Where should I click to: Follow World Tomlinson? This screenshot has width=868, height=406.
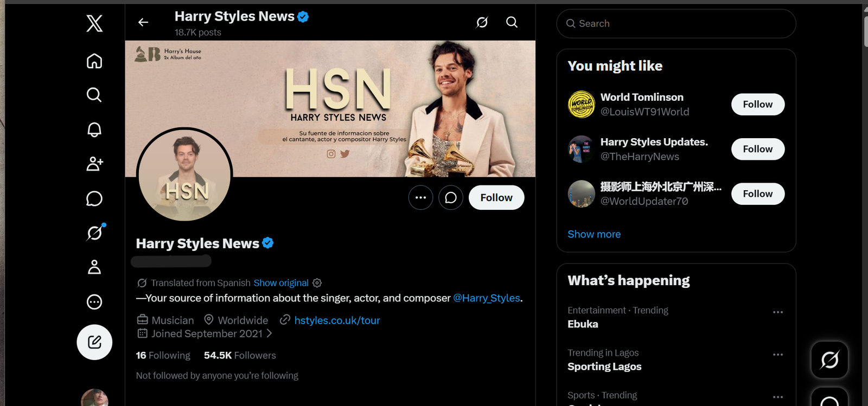point(757,104)
